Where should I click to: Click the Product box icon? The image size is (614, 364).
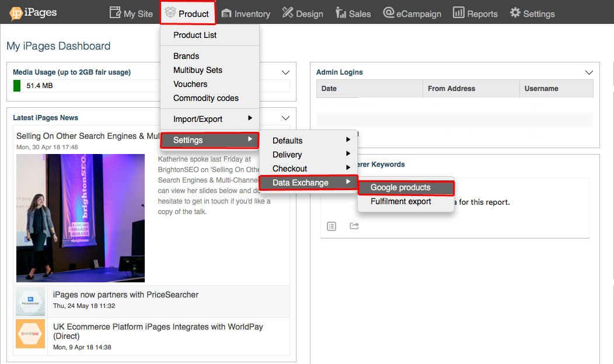click(x=170, y=12)
